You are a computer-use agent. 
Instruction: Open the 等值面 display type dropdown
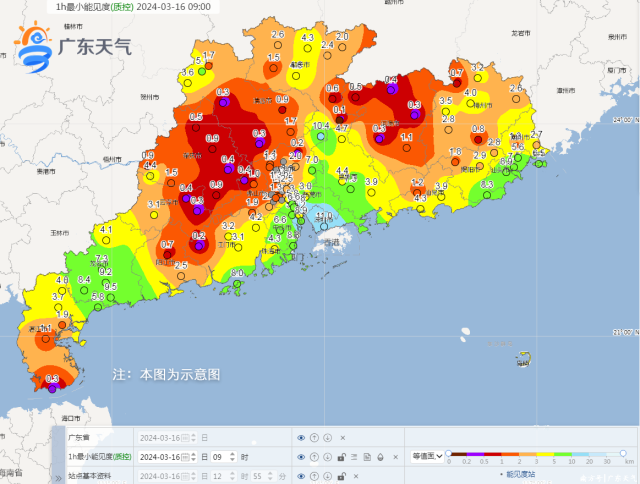coord(427,456)
